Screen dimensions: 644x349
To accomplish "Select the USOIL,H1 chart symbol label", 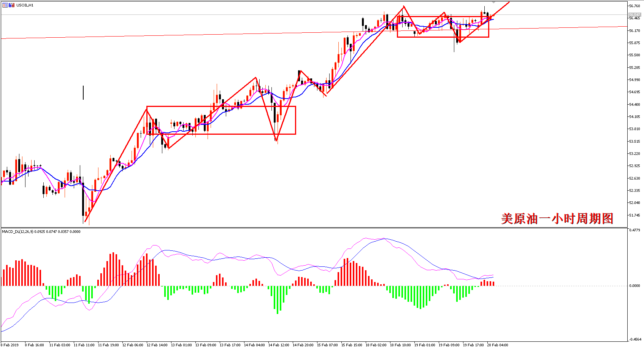I will (x=25, y=5).
